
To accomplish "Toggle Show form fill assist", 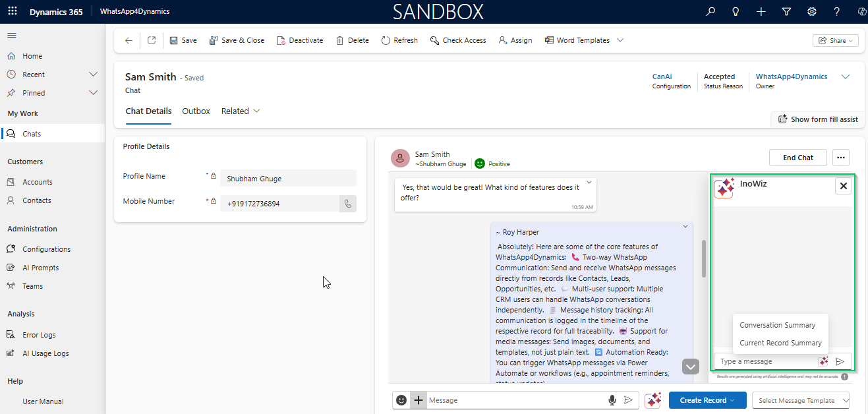I will click(x=818, y=119).
